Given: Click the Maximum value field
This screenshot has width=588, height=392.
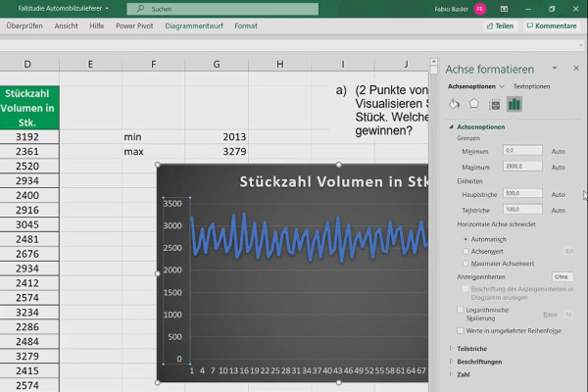Looking at the screenshot, I should pos(522,167).
